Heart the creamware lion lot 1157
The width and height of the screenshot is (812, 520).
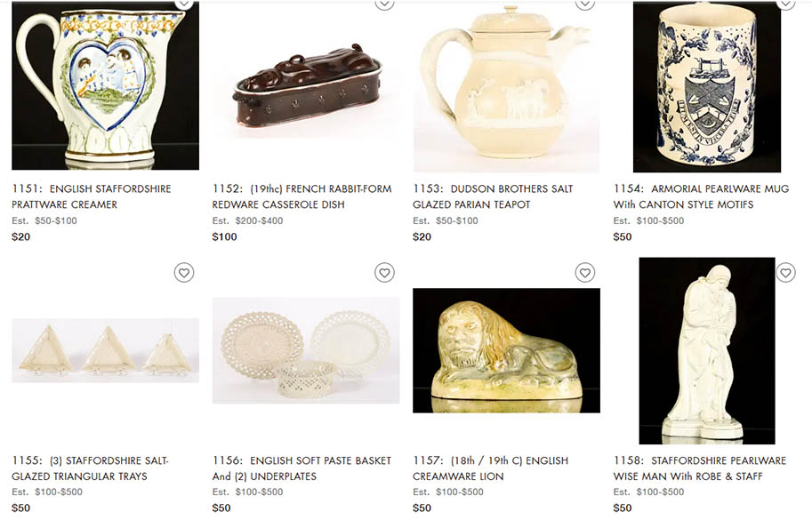(x=585, y=272)
